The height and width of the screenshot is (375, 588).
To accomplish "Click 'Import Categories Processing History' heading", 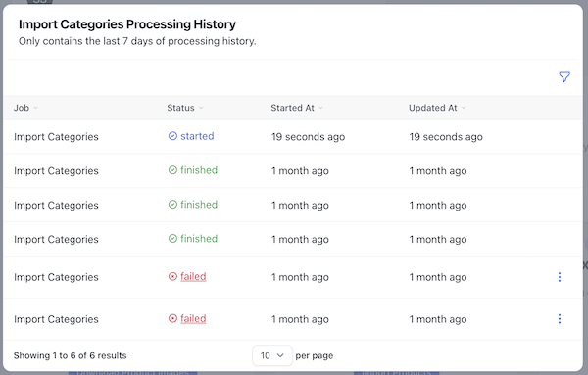I will click(127, 24).
